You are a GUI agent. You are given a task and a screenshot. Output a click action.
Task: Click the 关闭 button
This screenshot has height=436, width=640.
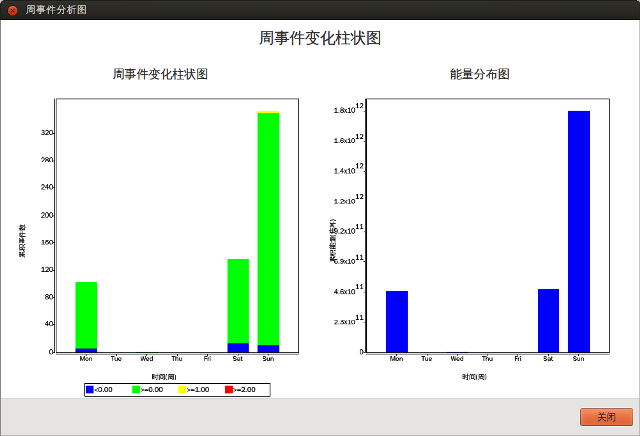606,417
